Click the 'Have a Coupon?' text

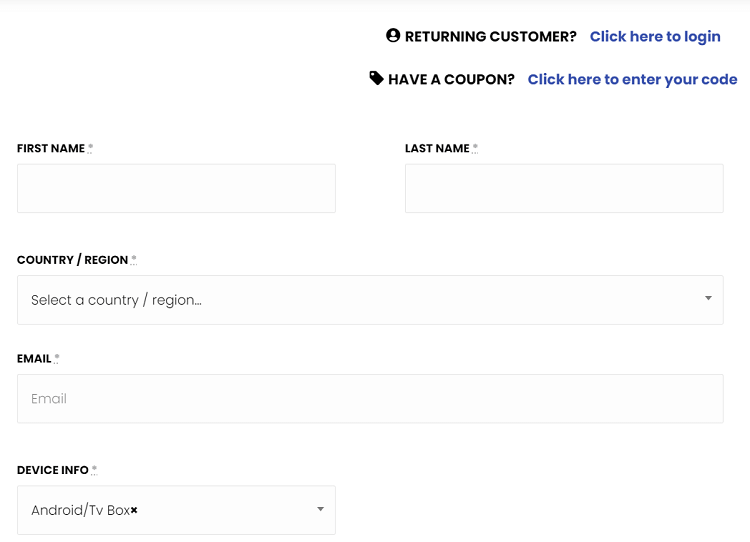(451, 79)
